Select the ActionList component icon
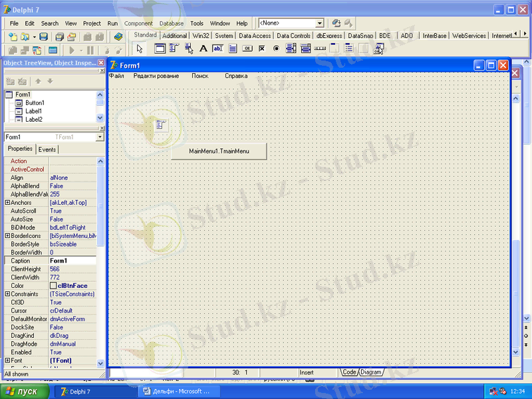 378,49
